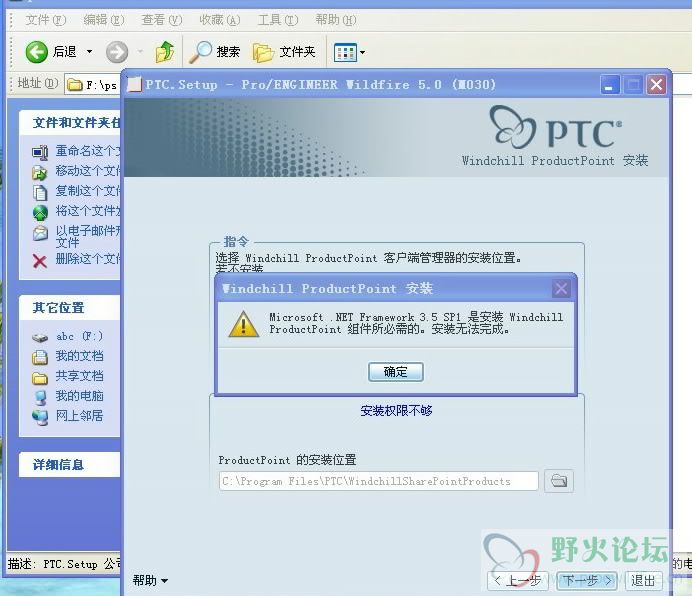Viewport: 692px width, 596px height.
Task: Click the 下一步 button
Action: [x=587, y=581]
